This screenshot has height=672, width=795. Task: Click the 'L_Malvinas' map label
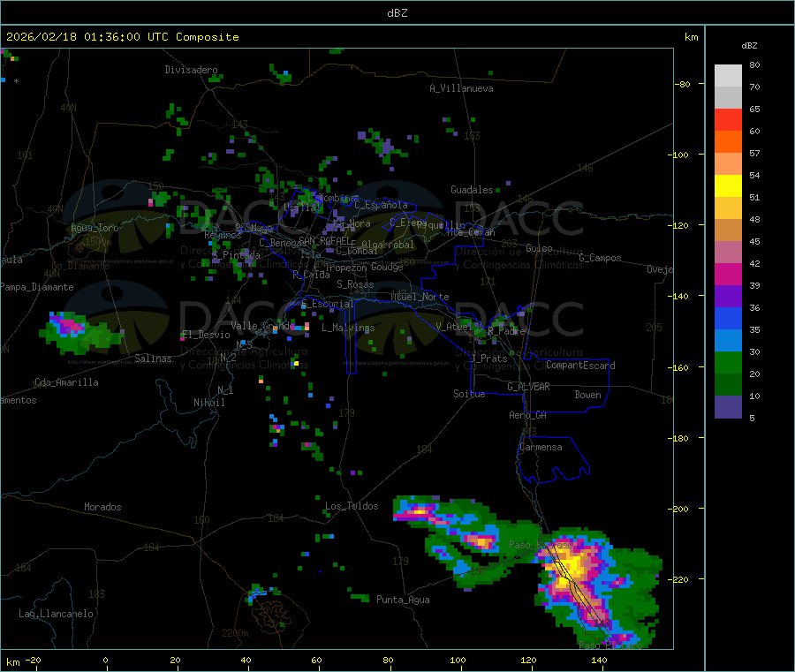click(348, 328)
